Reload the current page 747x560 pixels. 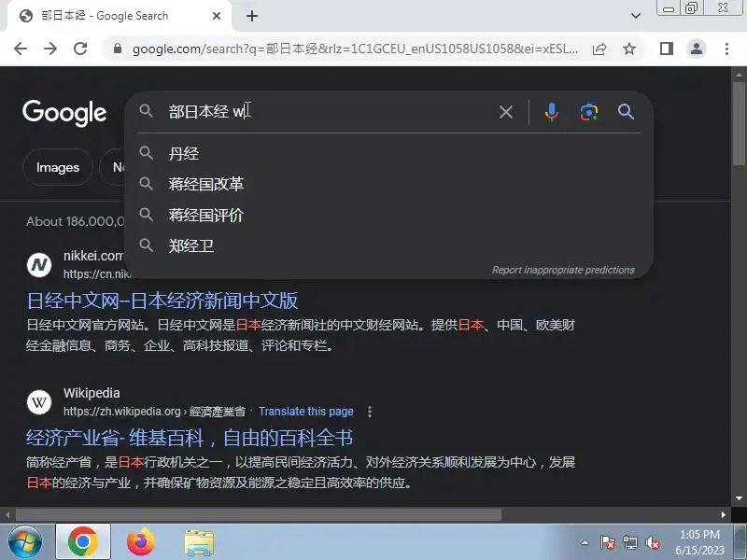tap(80, 49)
